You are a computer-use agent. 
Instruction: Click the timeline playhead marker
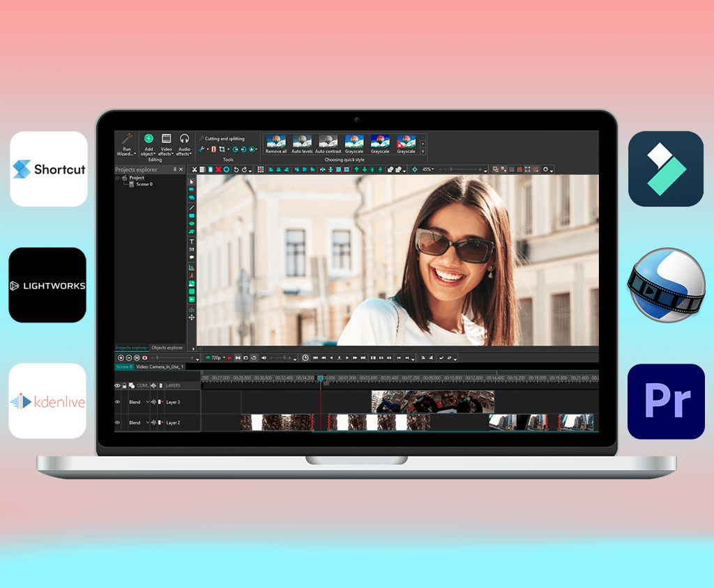[x=321, y=379]
